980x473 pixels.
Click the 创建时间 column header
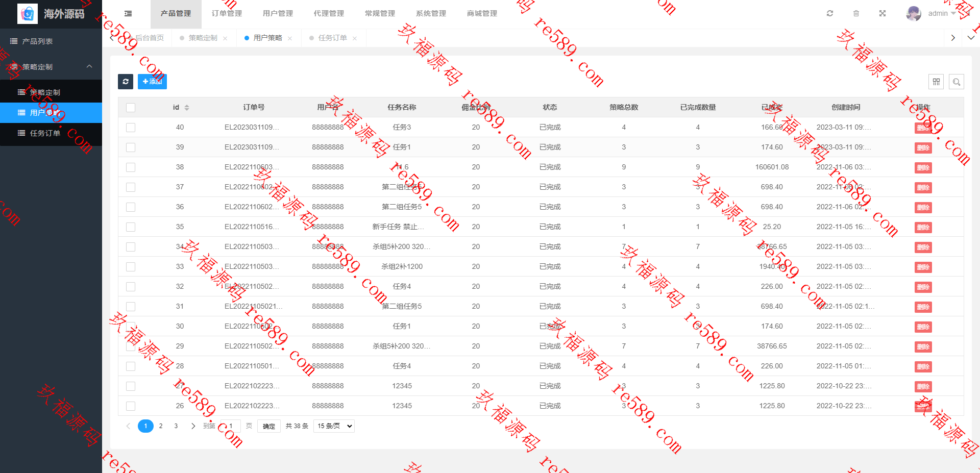[x=846, y=108]
